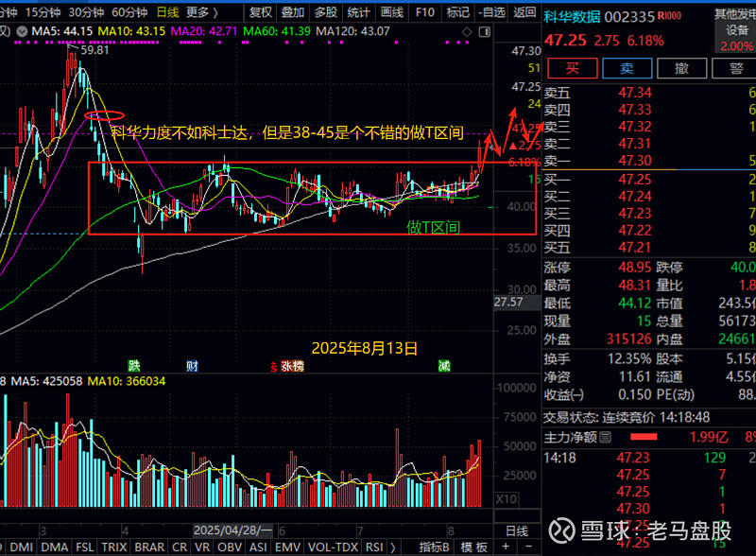
Task: Select the VR indicator tab
Action: (202, 547)
